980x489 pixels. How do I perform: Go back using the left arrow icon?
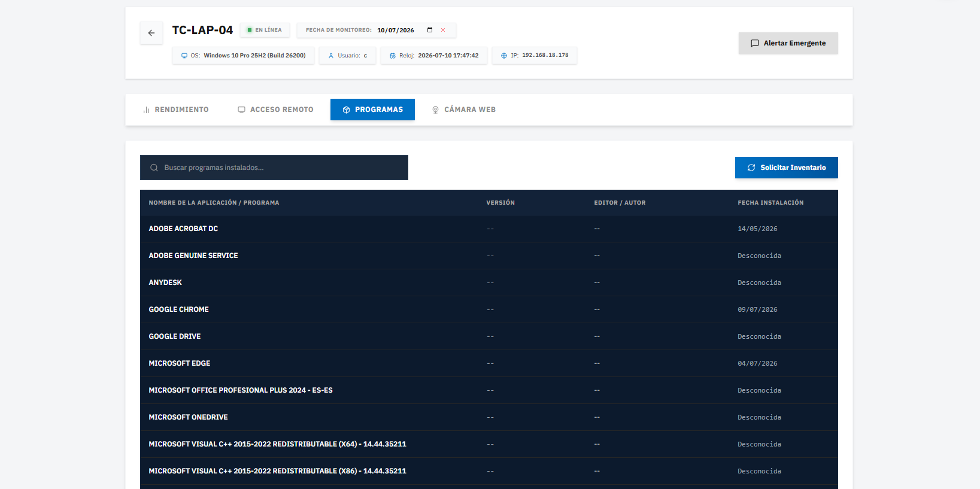pyautogui.click(x=151, y=33)
